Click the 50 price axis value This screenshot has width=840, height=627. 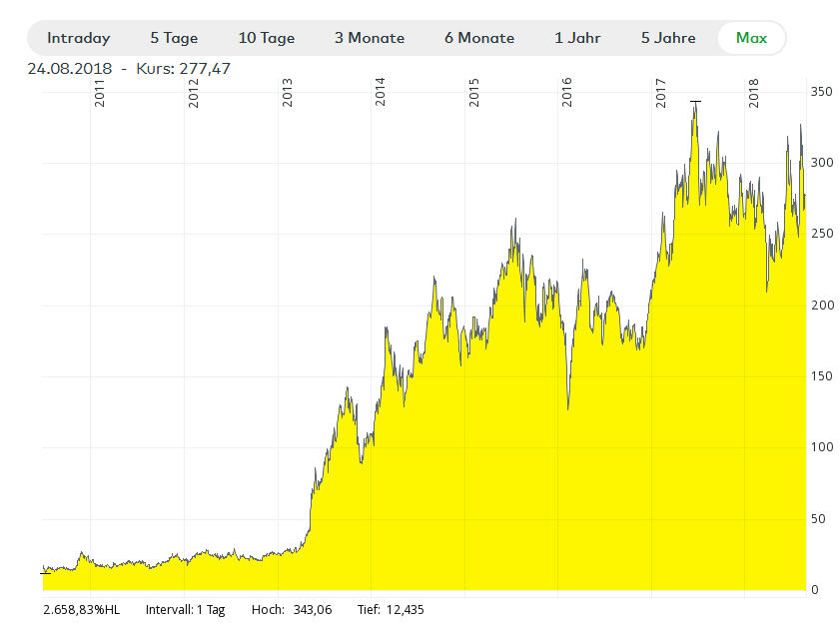(x=818, y=519)
